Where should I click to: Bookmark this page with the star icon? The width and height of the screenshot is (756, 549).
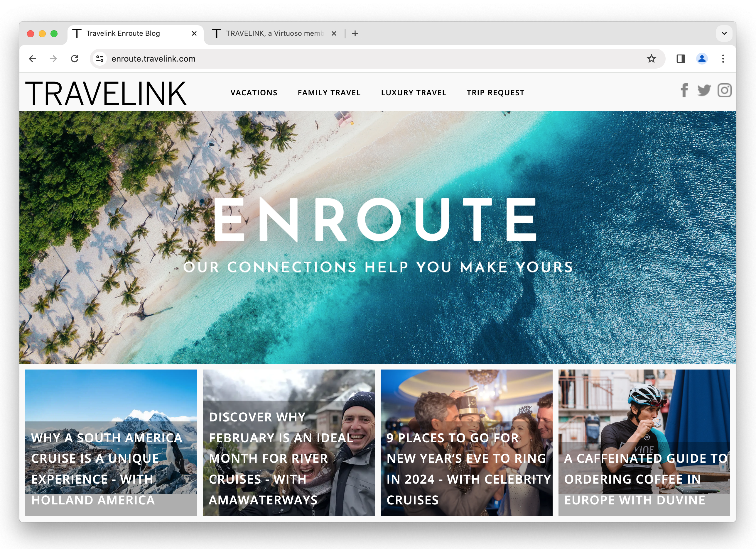click(651, 59)
